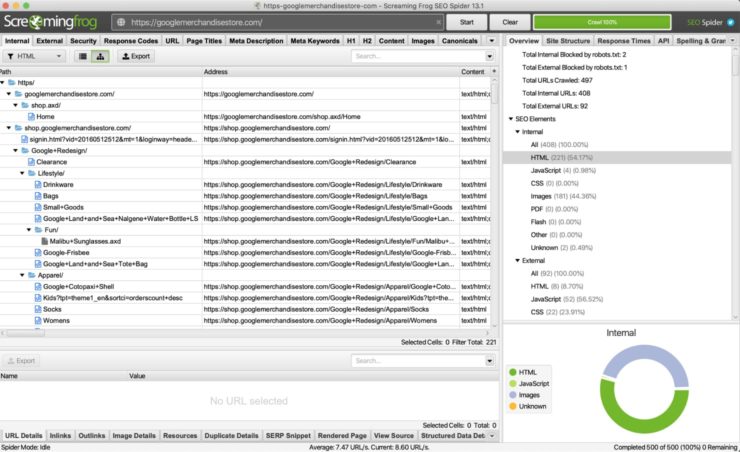Image resolution: width=740 pixels, height=452 pixels.
Task: Open the Response Codes tab
Action: tap(131, 41)
